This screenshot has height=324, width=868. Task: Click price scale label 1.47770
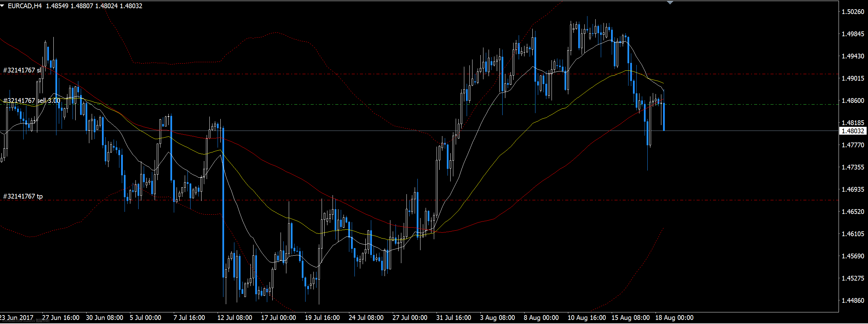click(853, 145)
